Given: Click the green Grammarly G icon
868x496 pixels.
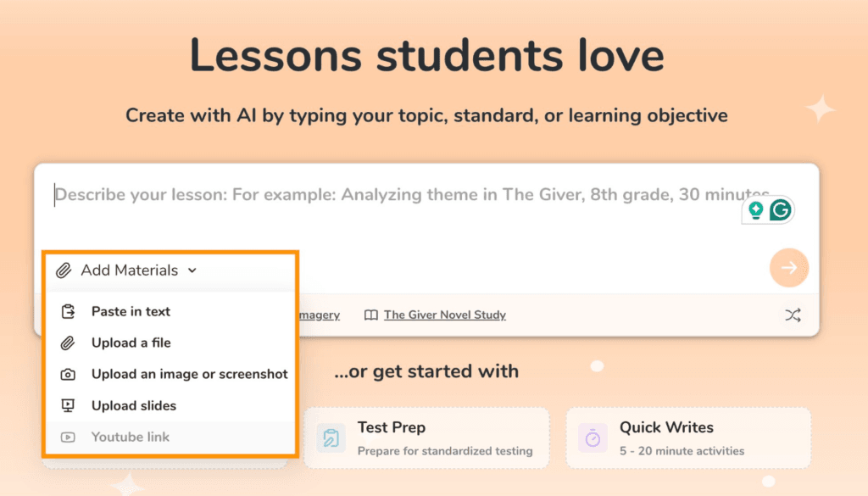Looking at the screenshot, I should point(781,209).
